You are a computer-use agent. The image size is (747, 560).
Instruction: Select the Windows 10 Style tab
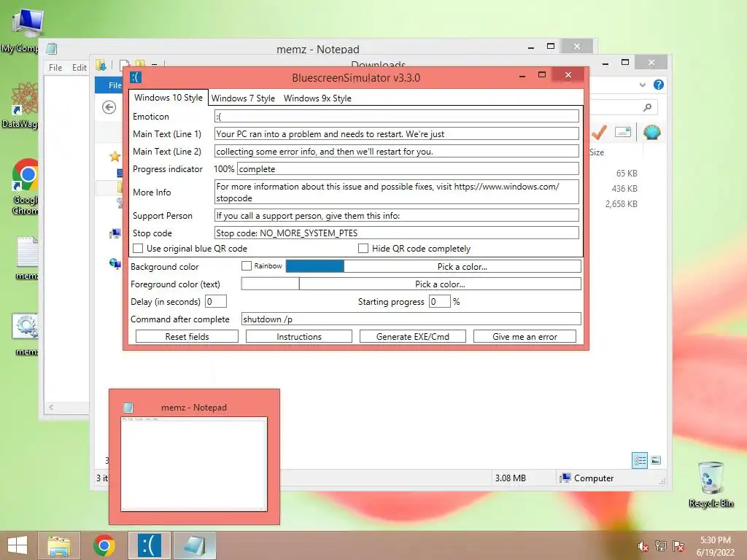pyautogui.click(x=169, y=97)
